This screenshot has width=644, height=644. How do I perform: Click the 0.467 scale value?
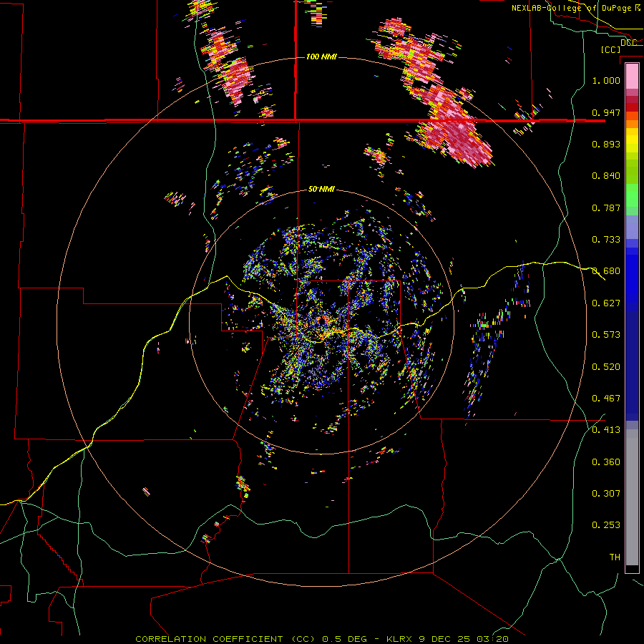[606, 398]
